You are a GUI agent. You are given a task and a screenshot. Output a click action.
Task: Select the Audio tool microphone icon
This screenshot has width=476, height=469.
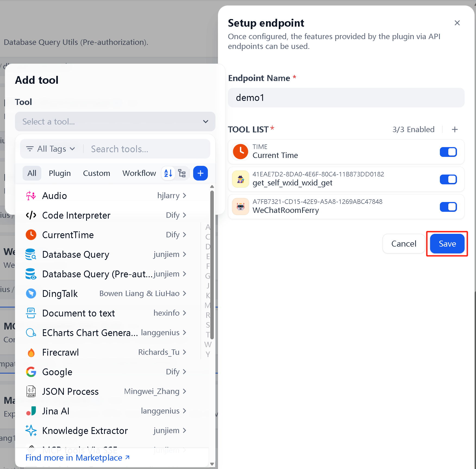coord(31,196)
